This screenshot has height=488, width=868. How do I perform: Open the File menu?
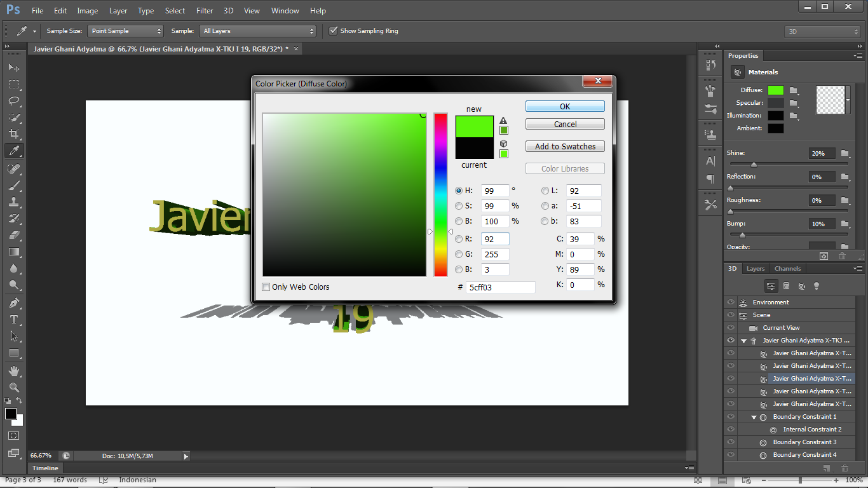(37, 11)
